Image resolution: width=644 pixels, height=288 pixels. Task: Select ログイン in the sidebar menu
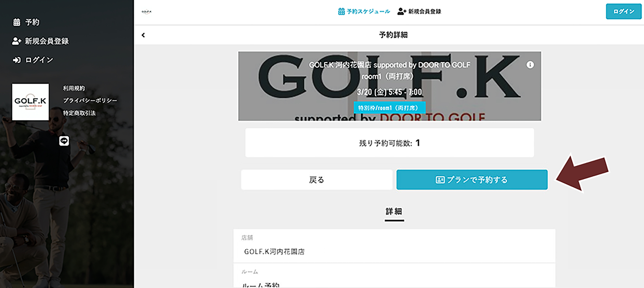(x=39, y=60)
